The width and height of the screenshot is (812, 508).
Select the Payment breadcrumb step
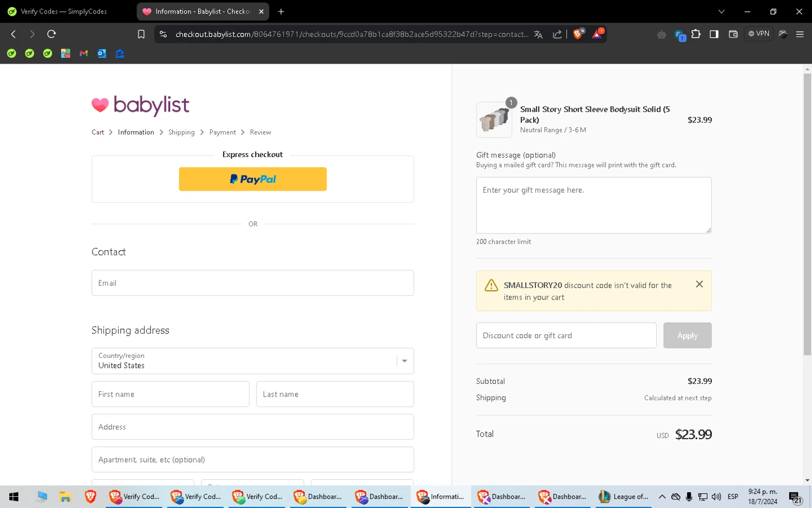(222, 132)
